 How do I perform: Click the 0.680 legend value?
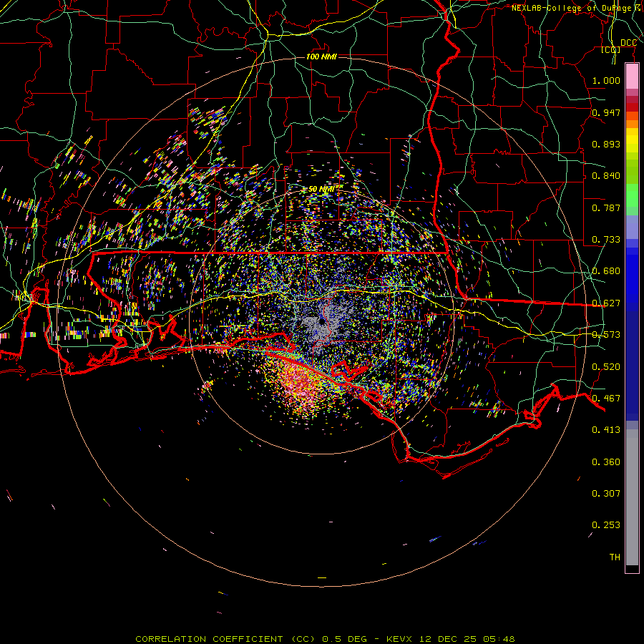606,271
